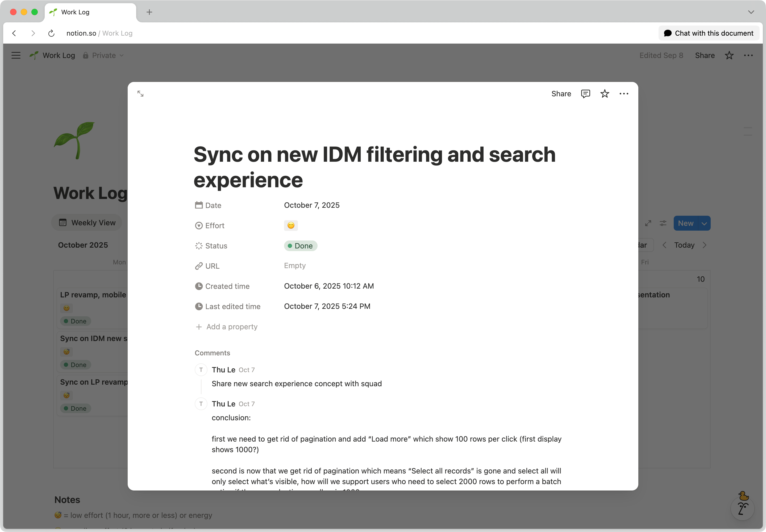Open a new browser tab
This screenshot has height=532, width=766.
point(149,12)
